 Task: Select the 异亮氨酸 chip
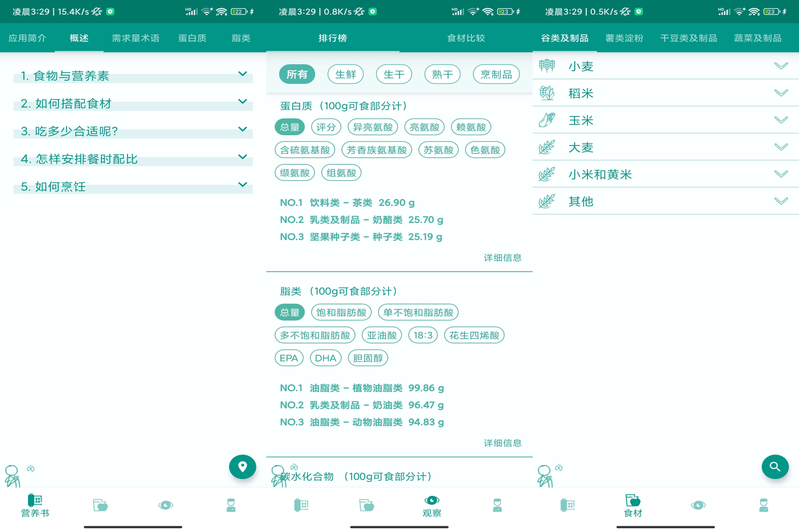373,127
